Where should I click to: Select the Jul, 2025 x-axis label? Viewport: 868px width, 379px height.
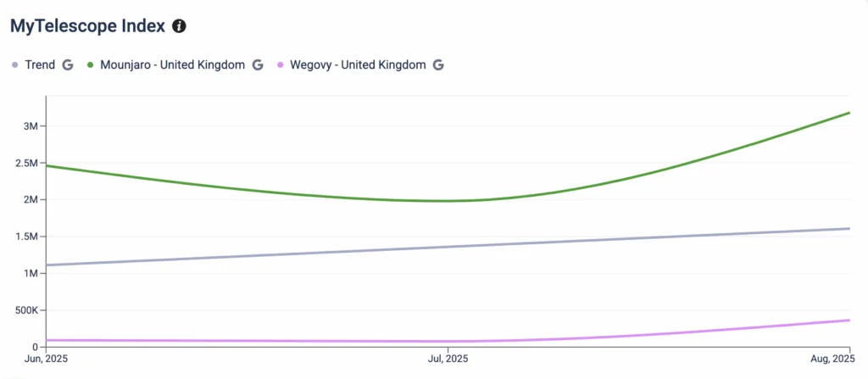[447, 359]
